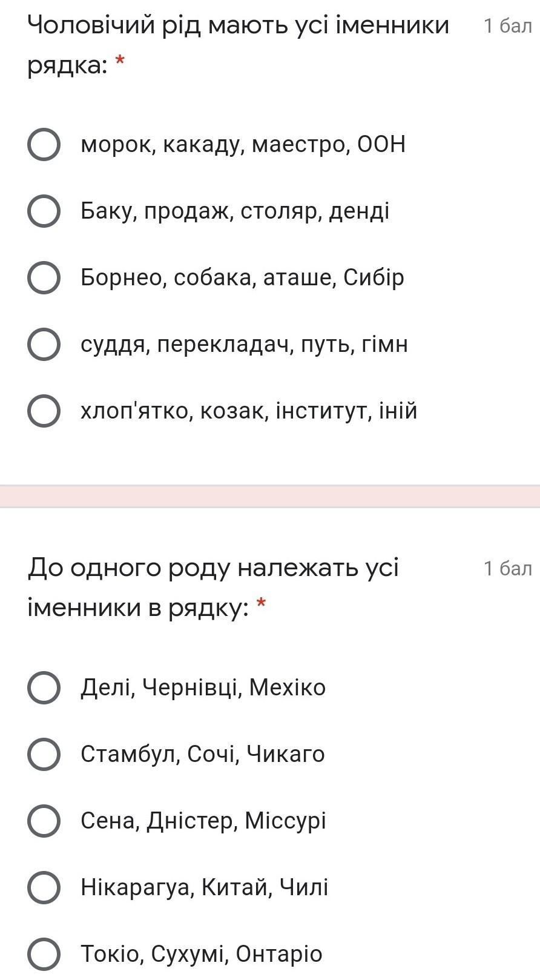Click the pink divider between the questions

coord(270,496)
